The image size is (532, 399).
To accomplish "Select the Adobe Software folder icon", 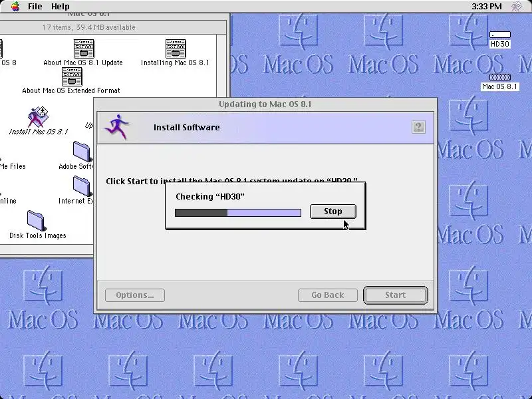I will pyautogui.click(x=82, y=152).
